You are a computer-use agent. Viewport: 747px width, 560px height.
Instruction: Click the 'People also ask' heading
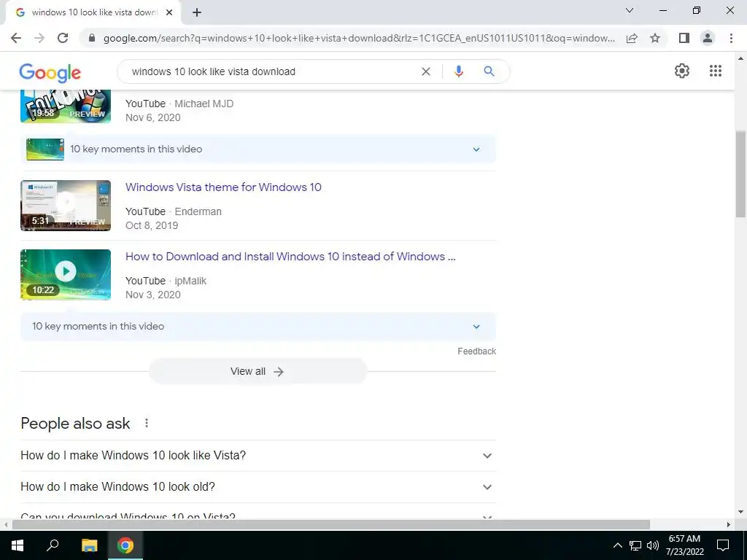point(75,424)
